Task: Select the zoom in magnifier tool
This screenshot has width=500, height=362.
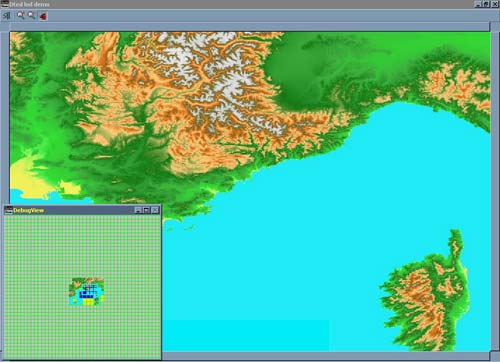Action: tap(21, 15)
